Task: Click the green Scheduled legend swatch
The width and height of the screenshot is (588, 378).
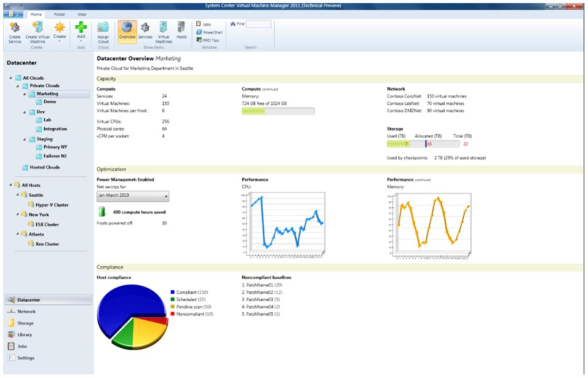Action: (x=172, y=299)
